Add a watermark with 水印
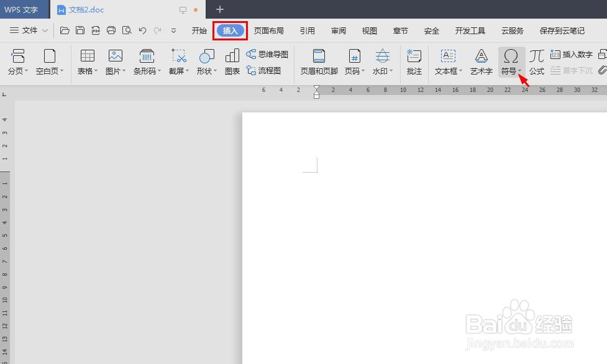This screenshot has width=607, height=364. (383, 61)
